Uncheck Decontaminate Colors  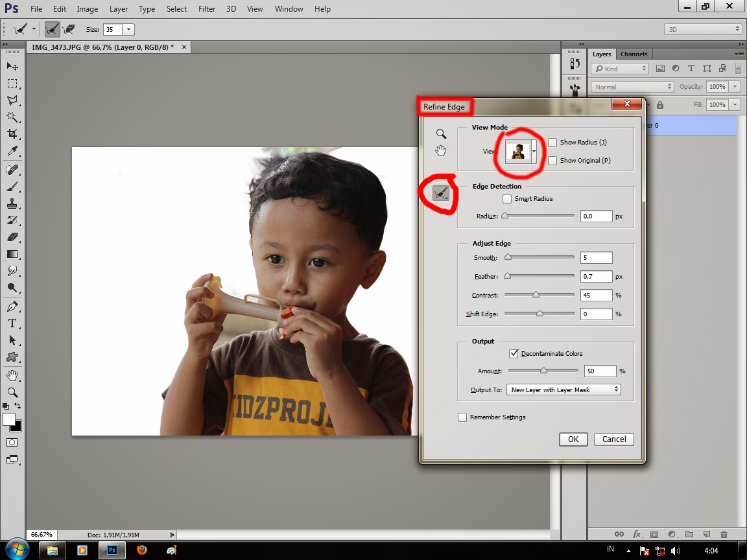(x=514, y=353)
